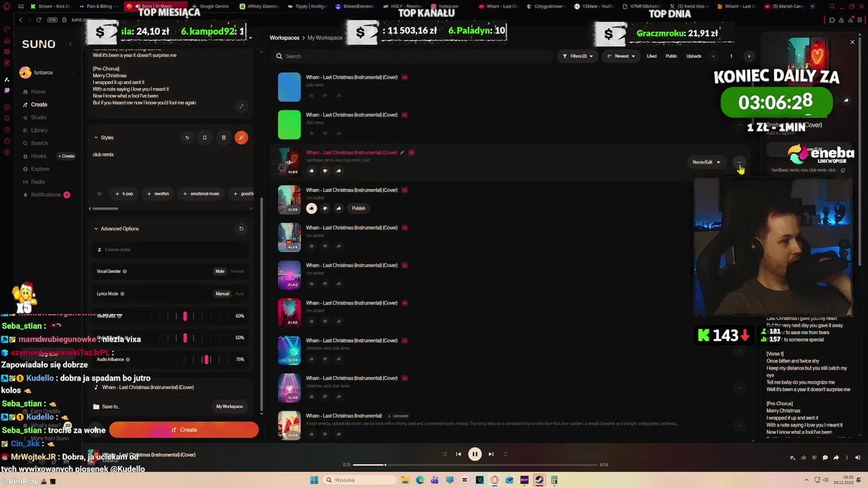Pause the player

(475, 454)
